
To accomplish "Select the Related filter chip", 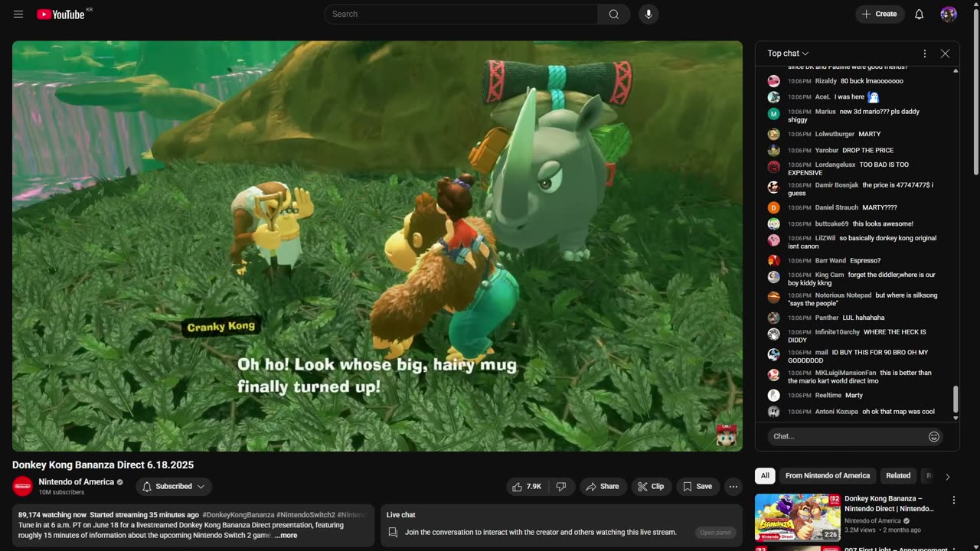I will point(898,476).
